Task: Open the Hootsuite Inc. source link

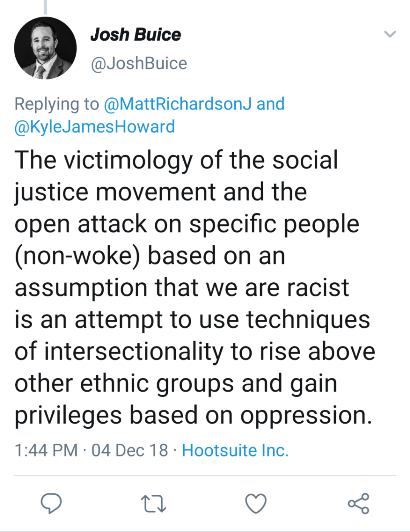Action: click(x=235, y=450)
